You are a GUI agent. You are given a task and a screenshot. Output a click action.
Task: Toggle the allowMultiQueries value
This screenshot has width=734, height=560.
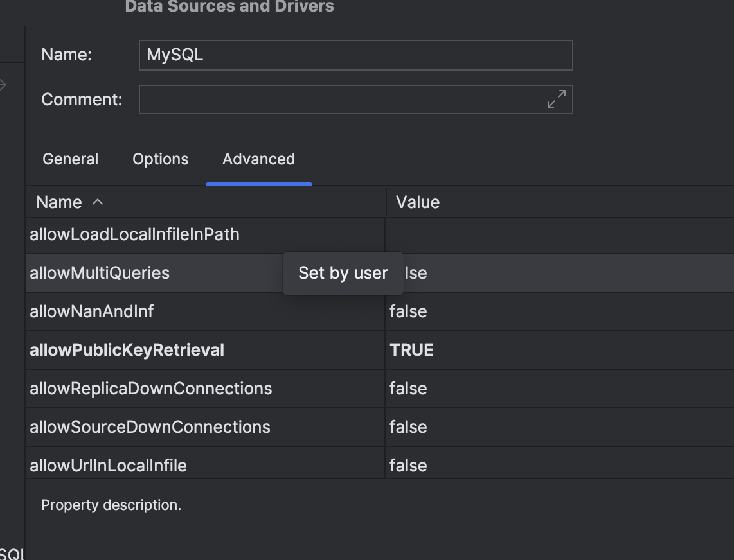tap(450, 273)
